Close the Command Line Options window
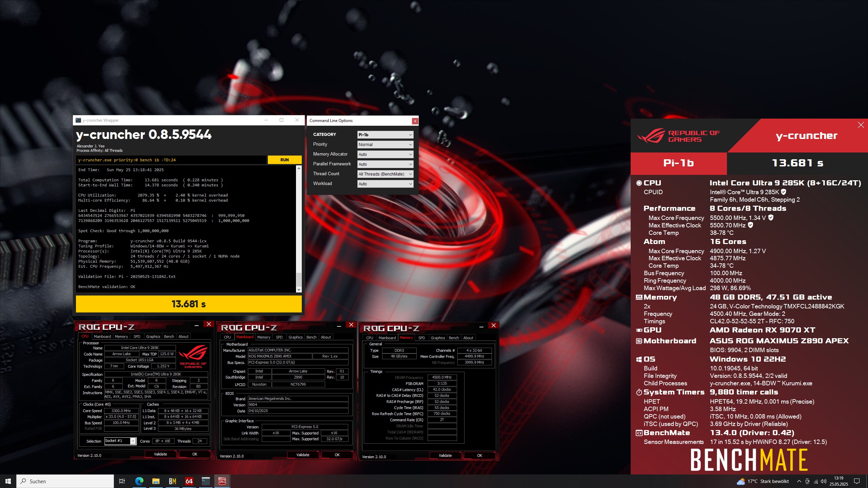868x488 pixels. [x=415, y=121]
